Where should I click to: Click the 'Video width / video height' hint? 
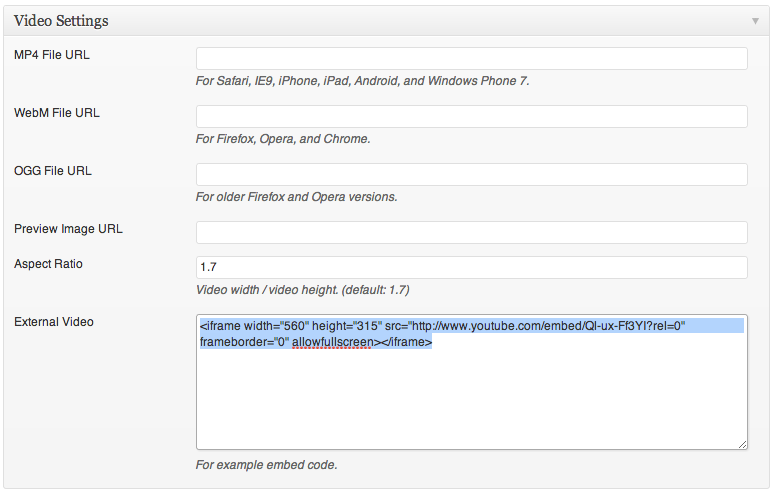(303, 290)
